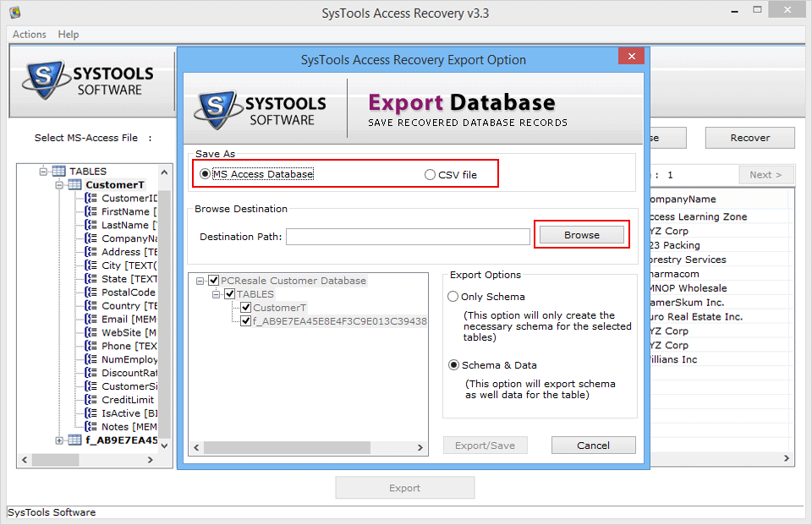Click the SysTools Software logo in main window
The width and height of the screenshot is (812, 525).
pos(88,80)
